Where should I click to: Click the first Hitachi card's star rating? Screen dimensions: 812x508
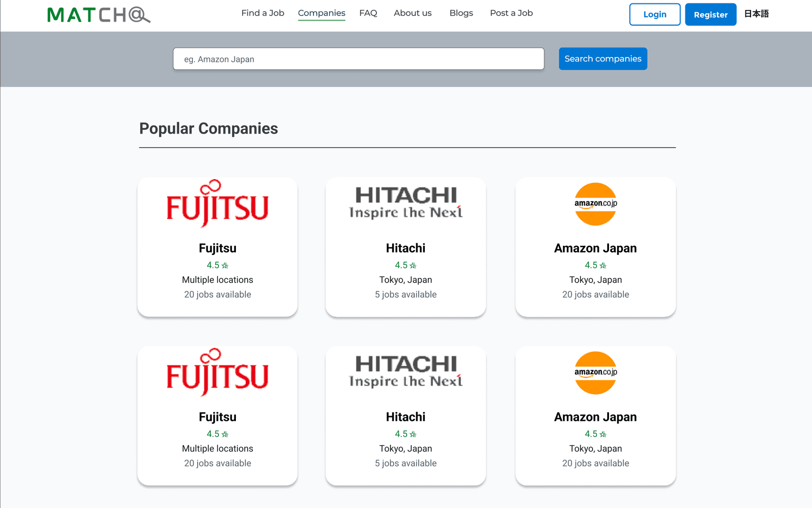[406, 265]
